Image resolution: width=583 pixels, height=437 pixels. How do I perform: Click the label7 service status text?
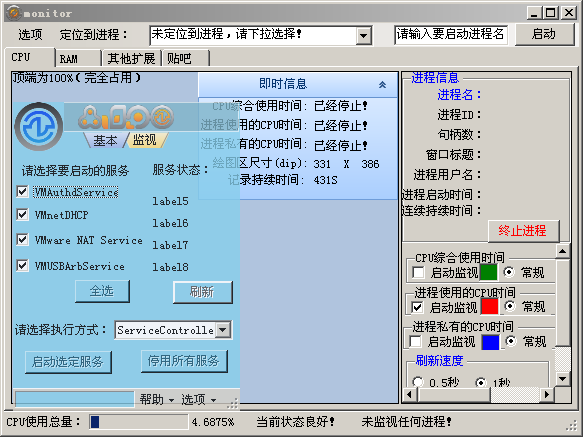pyautogui.click(x=170, y=245)
